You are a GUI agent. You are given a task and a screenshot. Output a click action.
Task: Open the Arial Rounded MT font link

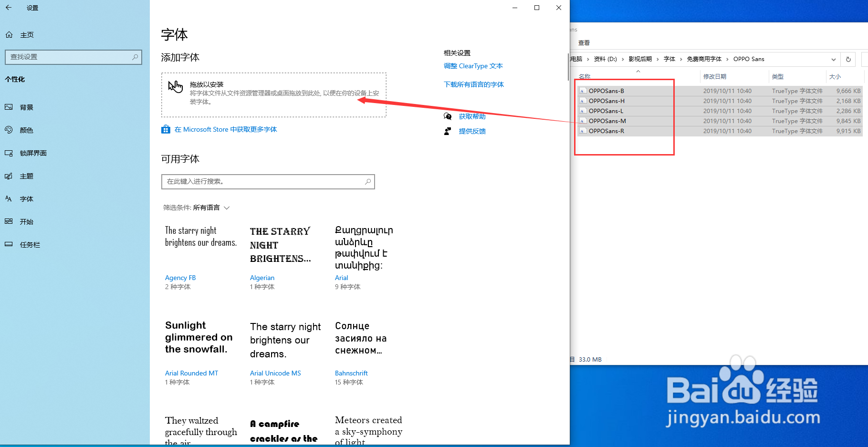[x=192, y=373]
